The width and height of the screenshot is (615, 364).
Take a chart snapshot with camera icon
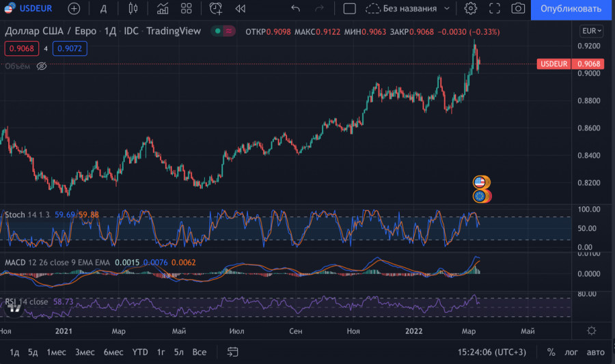tap(518, 9)
